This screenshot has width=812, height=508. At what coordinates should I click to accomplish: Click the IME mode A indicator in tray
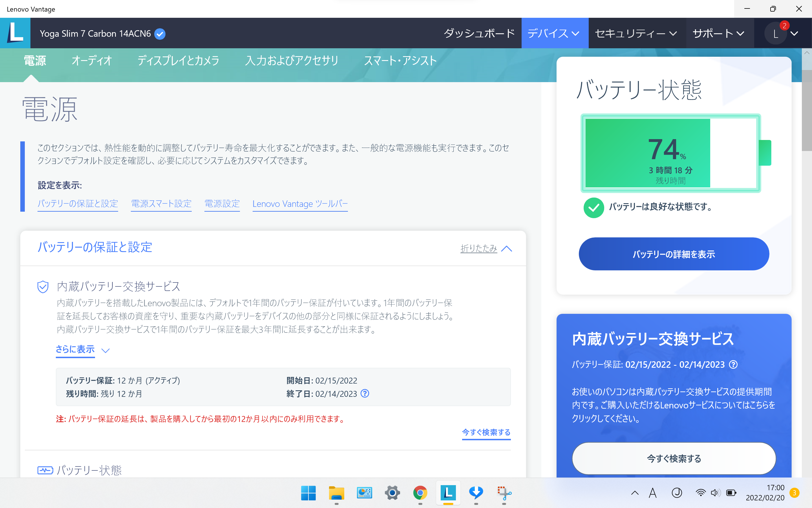[x=653, y=493]
